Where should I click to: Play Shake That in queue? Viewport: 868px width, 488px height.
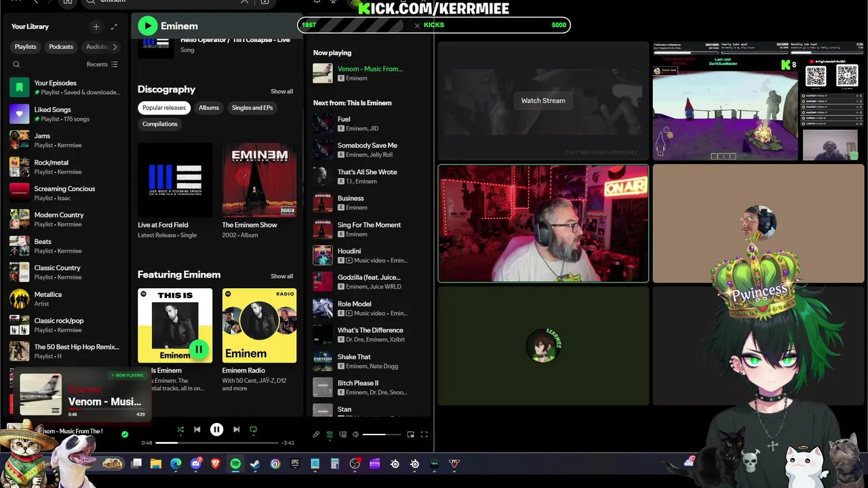(x=370, y=361)
